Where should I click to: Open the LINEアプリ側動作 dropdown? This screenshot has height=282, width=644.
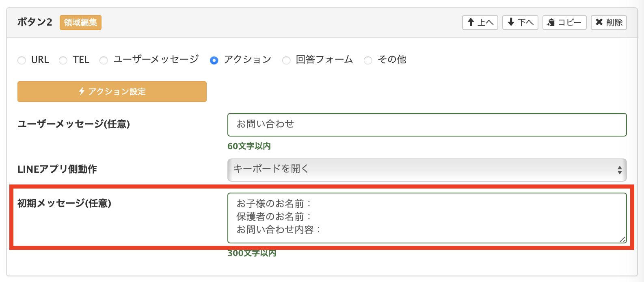[x=426, y=170]
